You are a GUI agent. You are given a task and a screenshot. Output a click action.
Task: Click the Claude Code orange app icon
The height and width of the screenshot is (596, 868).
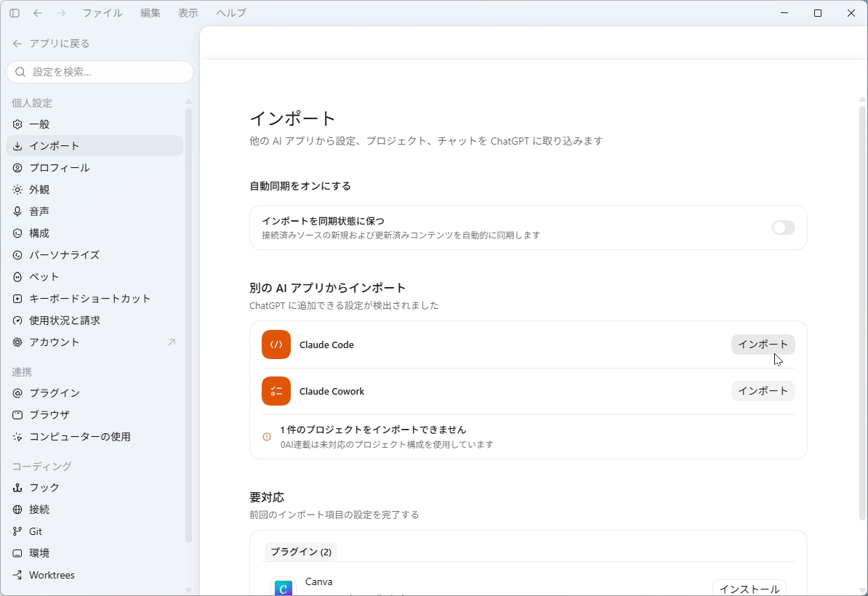coord(276,345)
